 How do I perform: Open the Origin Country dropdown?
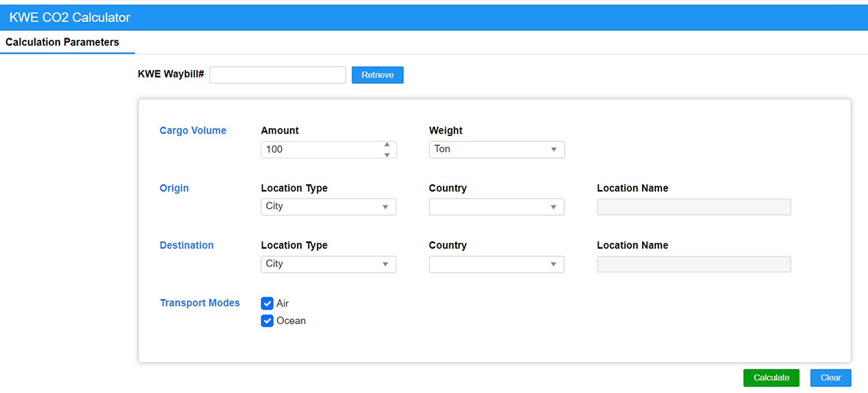(497, 207)
